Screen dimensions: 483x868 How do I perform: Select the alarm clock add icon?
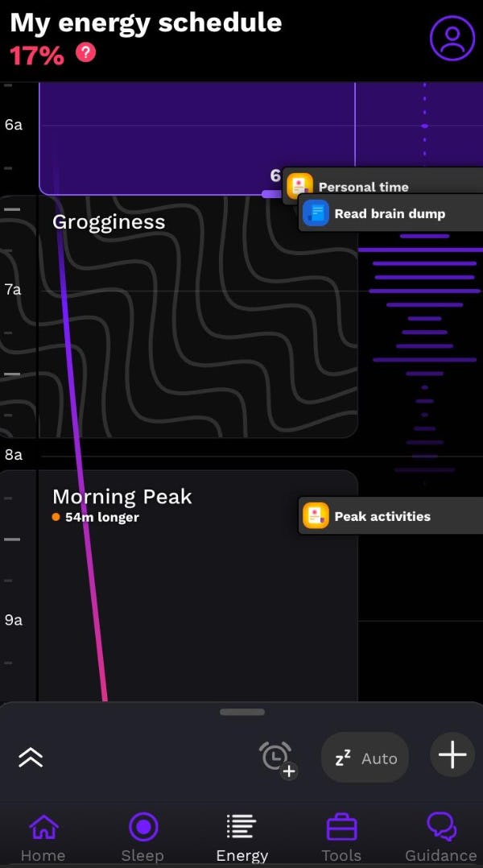click(x=277, y=758)
